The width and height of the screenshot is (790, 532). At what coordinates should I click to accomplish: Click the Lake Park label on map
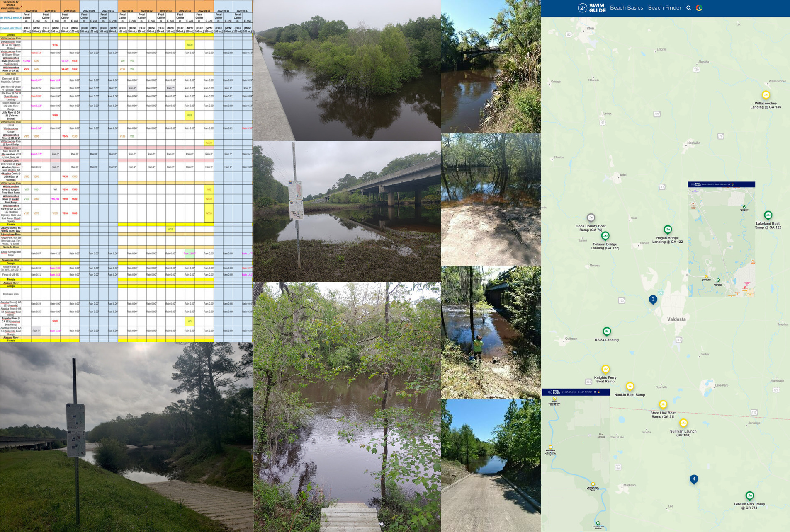point(722,385)
